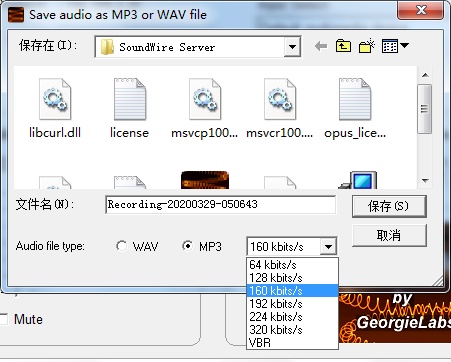Select the MP3 radio button
This screenshot has height=362, width=451.
tap(188, 246)
